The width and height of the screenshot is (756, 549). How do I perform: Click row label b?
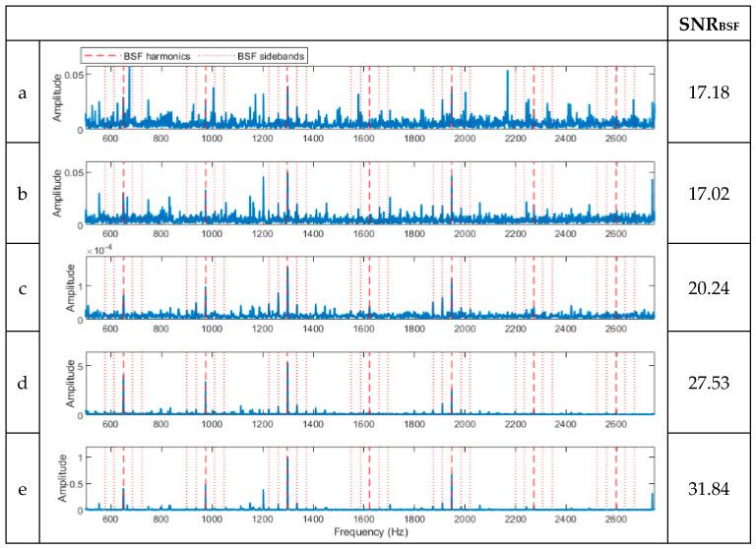[x=23, y=193]
